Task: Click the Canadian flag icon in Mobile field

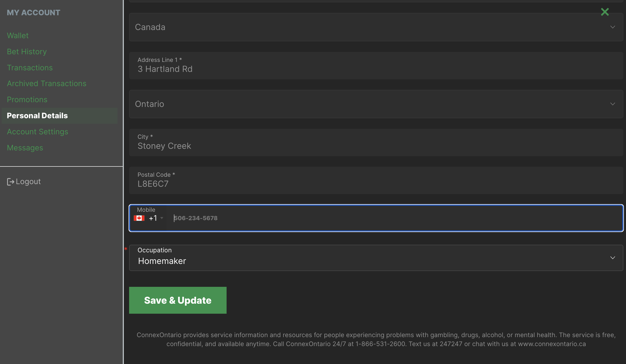Action: (139, 218)
